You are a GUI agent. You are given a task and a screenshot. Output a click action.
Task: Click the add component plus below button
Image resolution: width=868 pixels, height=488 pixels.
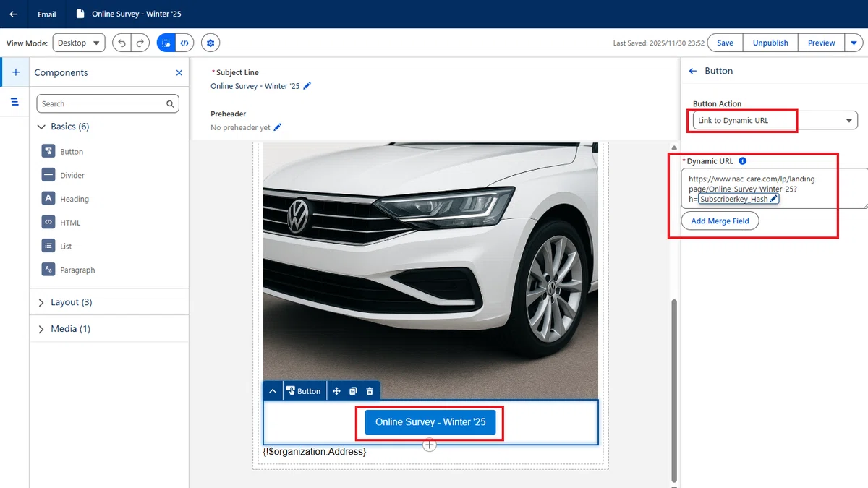(x=430, y=445)
